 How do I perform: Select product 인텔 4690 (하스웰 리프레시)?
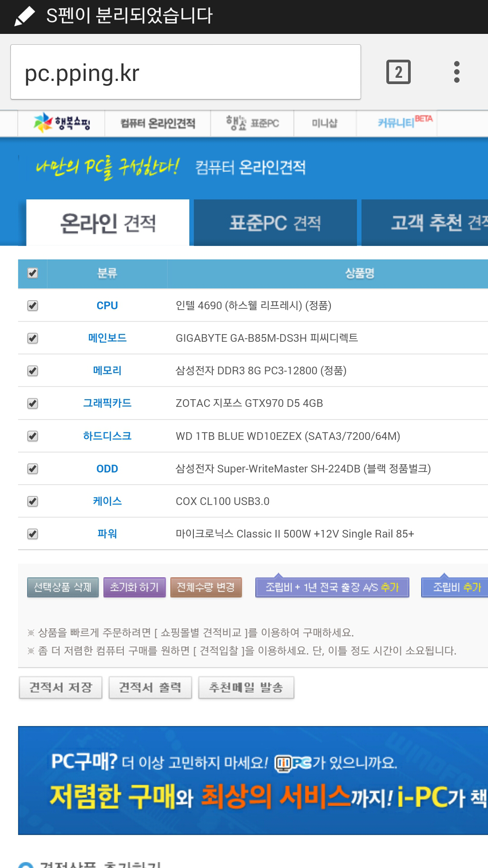253,306
